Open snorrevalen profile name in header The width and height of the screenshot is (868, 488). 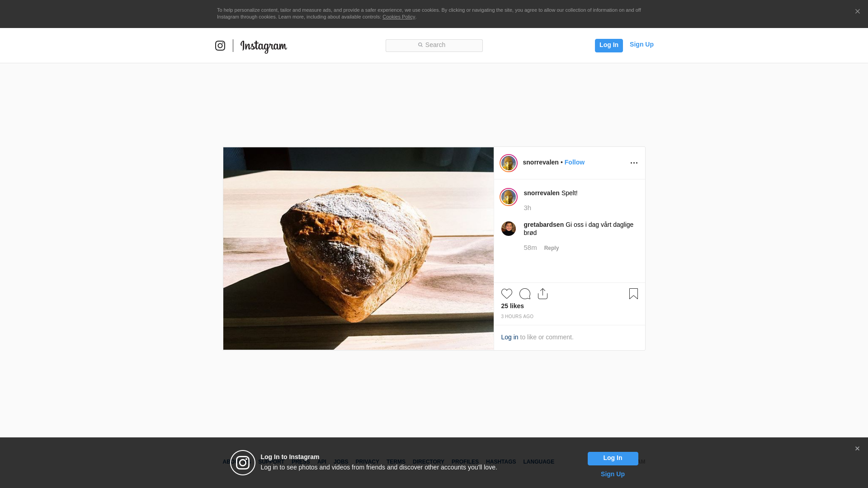[541, 162]
